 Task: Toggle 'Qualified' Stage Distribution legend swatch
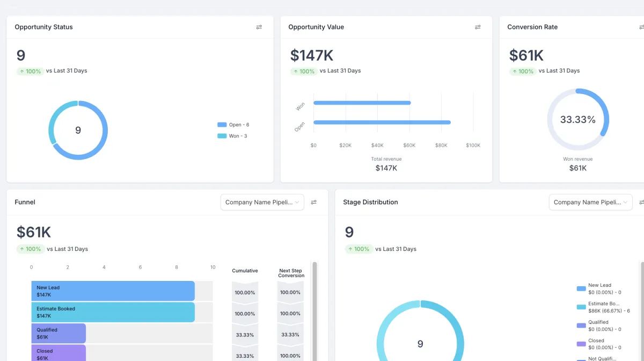pos(581,326)
